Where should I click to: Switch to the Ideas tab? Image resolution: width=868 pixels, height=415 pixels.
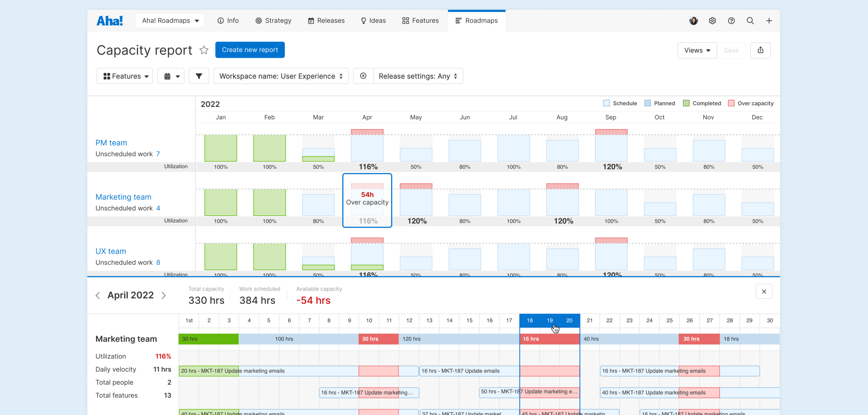point(374,20)
